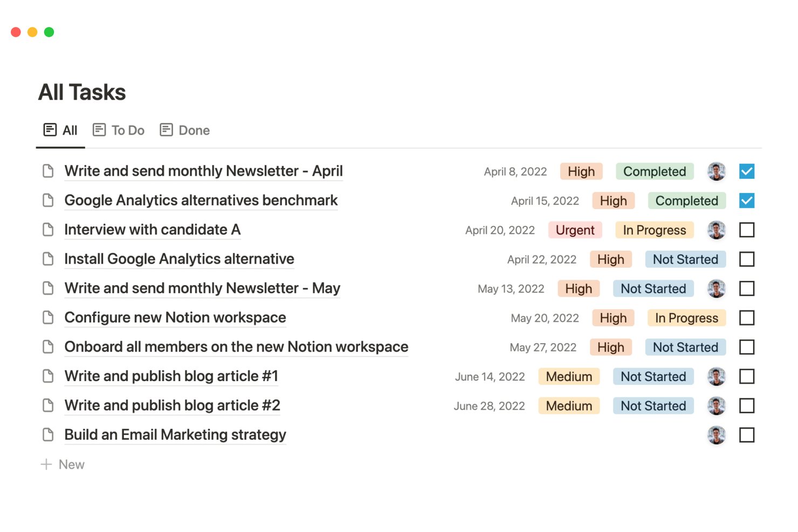The height and width of the screenshot is (532, 798).
Task: Uncheck Google Analytics alternatives benchmark checkbox
Action: [x=747, y=201]
